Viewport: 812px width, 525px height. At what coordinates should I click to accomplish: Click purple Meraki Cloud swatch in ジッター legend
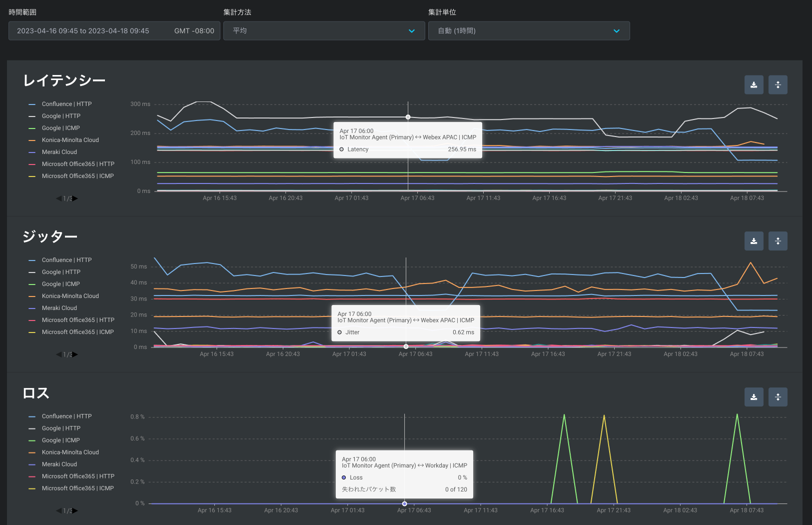(x=32, y=308)
